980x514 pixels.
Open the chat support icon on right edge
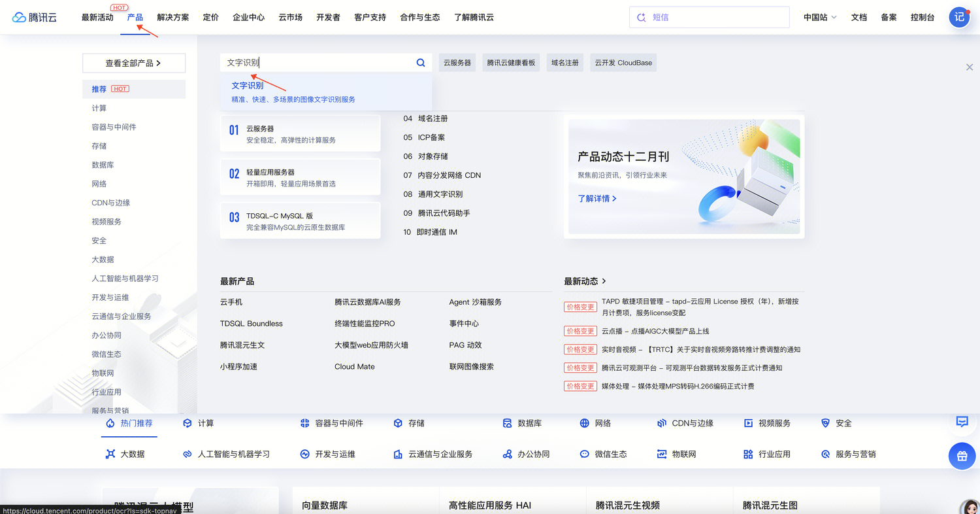click(x=962, y=422)
